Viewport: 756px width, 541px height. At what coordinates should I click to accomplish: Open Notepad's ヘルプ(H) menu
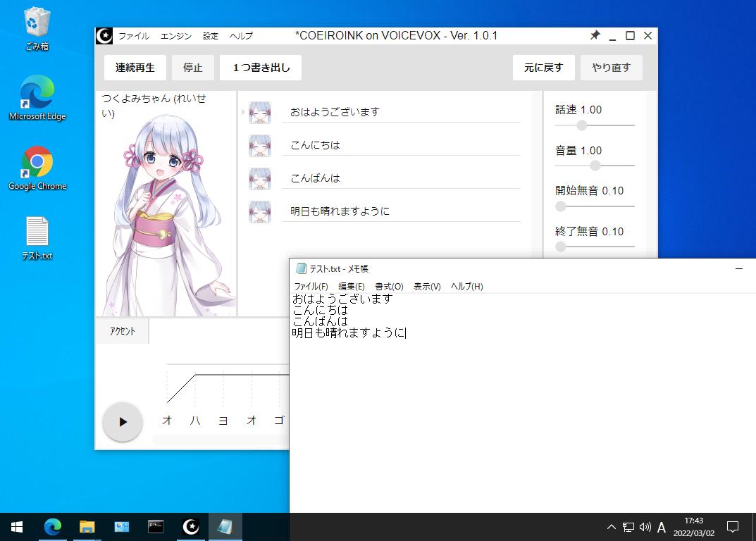pos(466,287)
